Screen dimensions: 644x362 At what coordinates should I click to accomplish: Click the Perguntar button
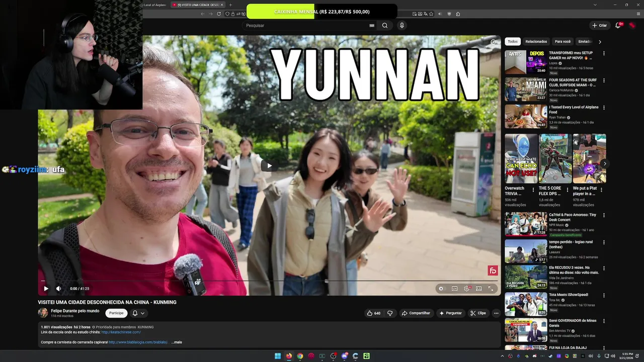tap(450, 313)
